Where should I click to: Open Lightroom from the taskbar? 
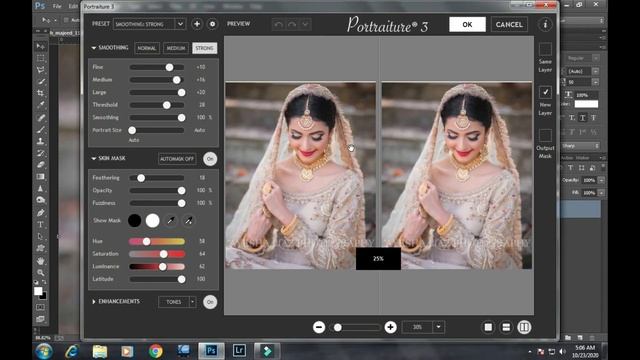239,350
